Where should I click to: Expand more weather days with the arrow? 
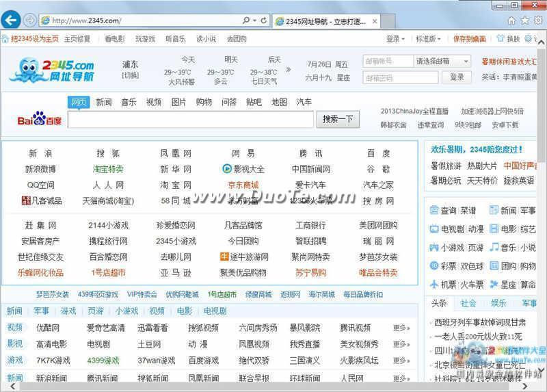288,70
